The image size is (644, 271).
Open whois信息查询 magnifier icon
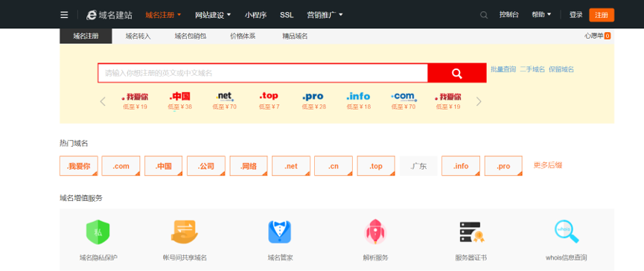tap(567, 232)
